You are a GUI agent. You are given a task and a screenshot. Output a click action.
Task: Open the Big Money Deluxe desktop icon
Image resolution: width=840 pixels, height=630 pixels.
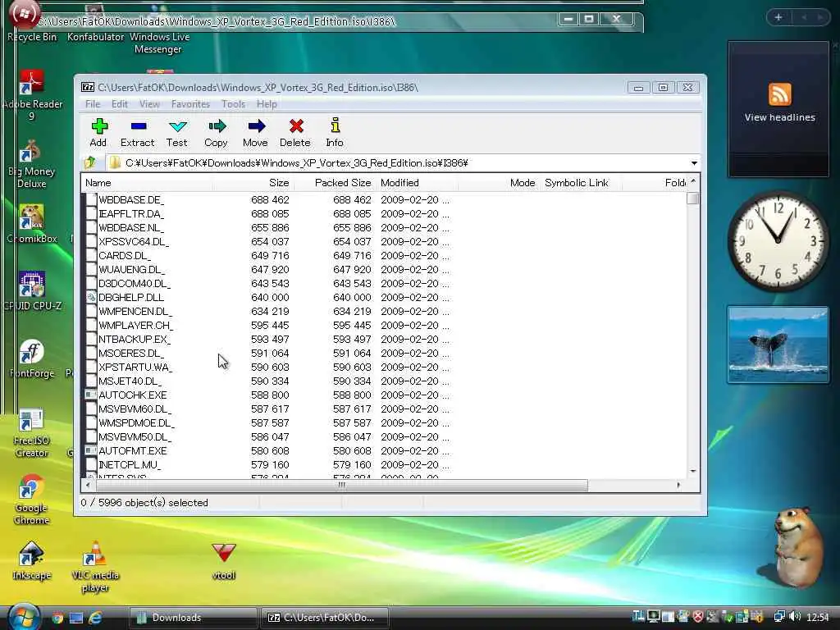click(32, 163)
